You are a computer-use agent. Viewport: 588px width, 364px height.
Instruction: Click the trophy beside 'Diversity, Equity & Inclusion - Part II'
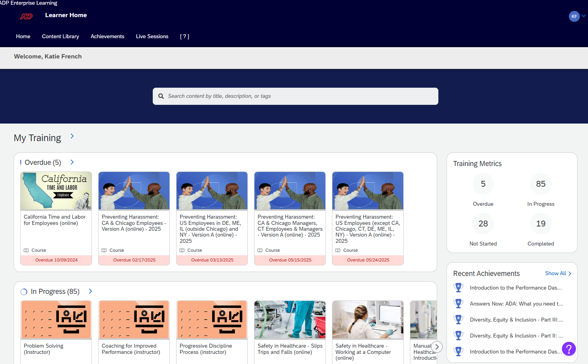pos(458,335)
